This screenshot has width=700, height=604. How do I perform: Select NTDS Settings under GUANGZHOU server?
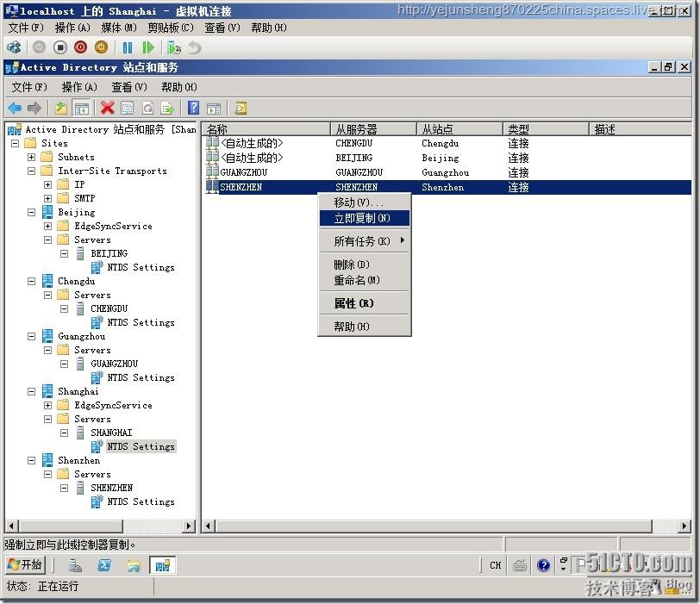point(141,377)
